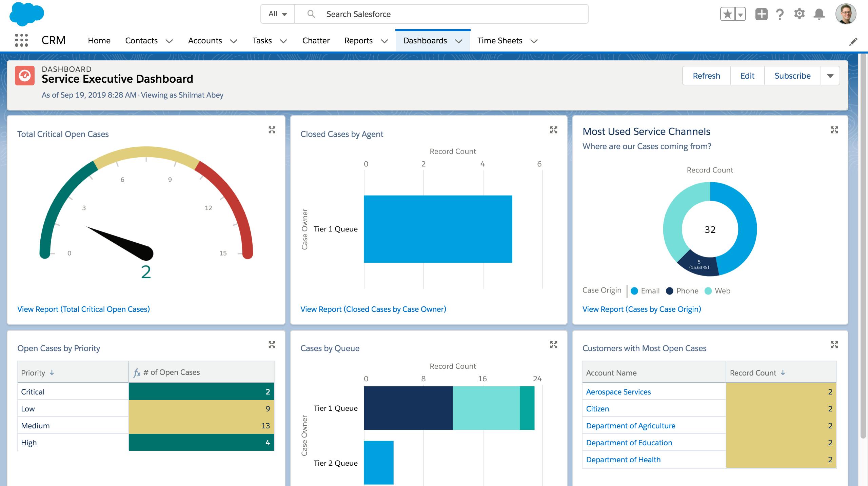
Task: Expand the Dashboards tab chevron
Action: 459,41
